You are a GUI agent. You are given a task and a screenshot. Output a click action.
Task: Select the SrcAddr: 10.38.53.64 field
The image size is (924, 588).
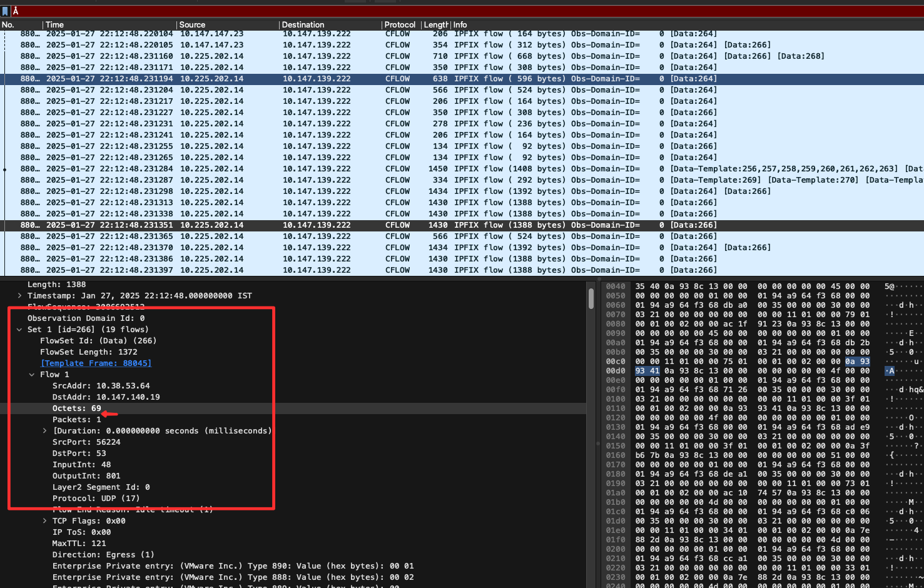(101, 386)
